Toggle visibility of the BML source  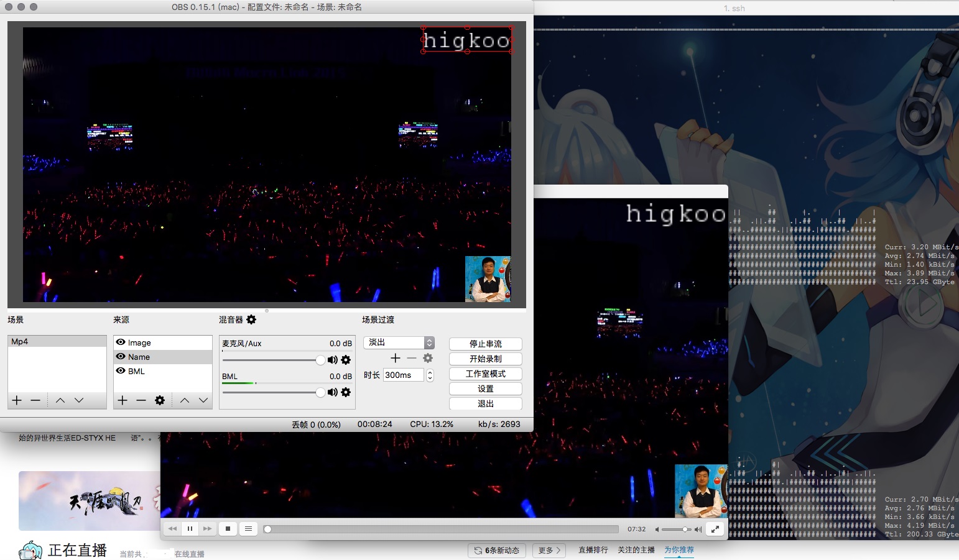pyautogui.click(x=121, y=371)
